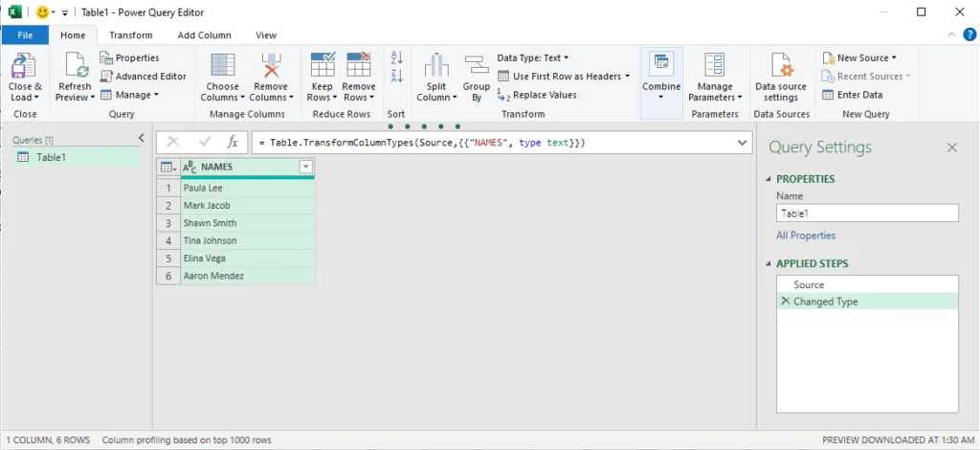Sort the column ascending (A to Z)

click(396, 57)
